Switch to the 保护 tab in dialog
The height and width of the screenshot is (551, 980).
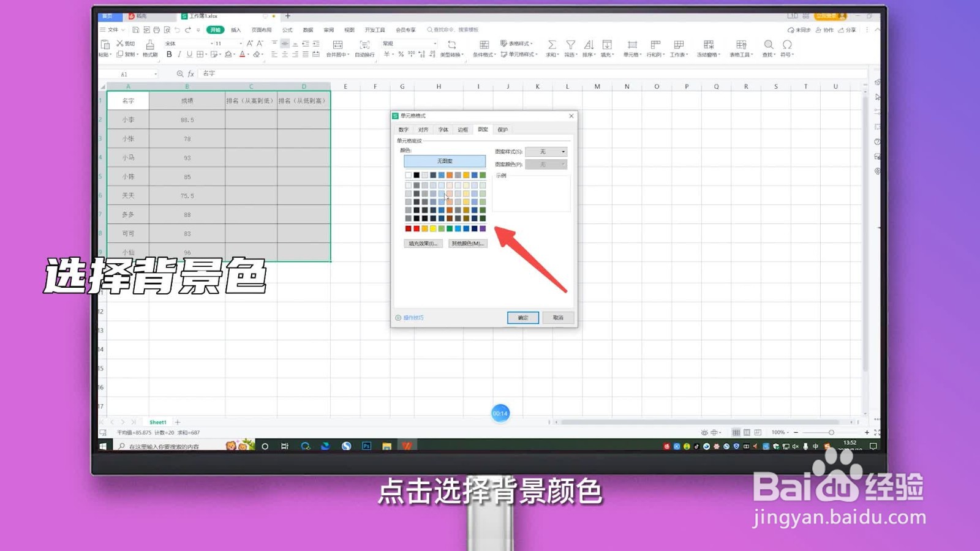[x=503, y=130]
